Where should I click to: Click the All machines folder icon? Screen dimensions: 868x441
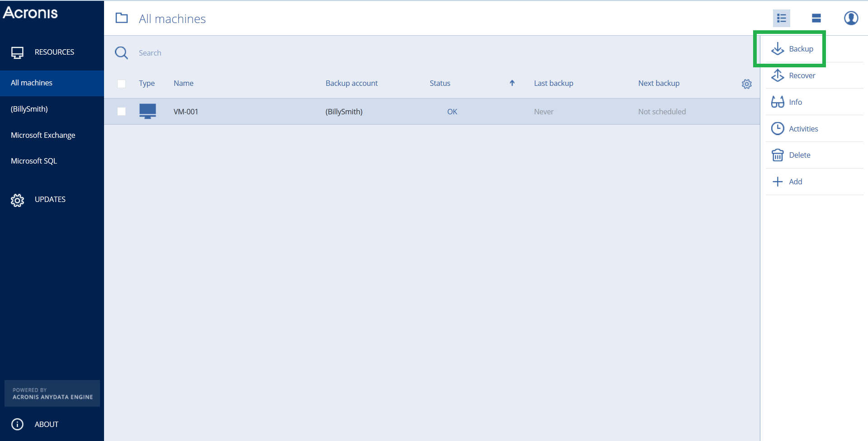[122, 18]
